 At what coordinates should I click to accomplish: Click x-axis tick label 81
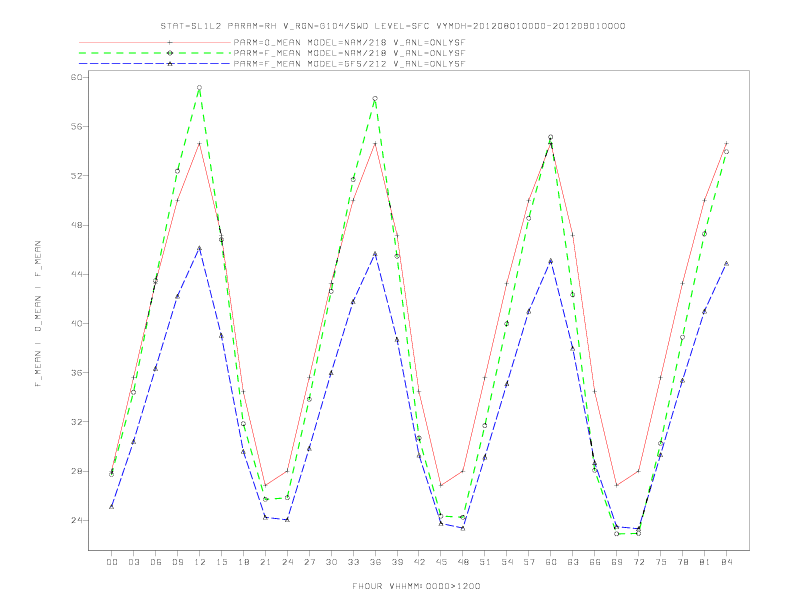[705, 562]
